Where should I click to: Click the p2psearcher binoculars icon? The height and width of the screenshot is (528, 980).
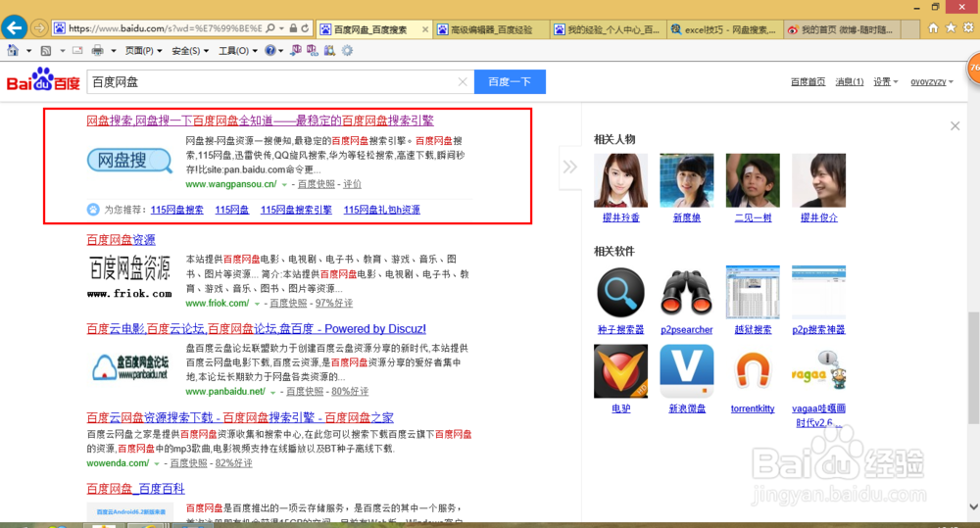click(x=686, y=293)
